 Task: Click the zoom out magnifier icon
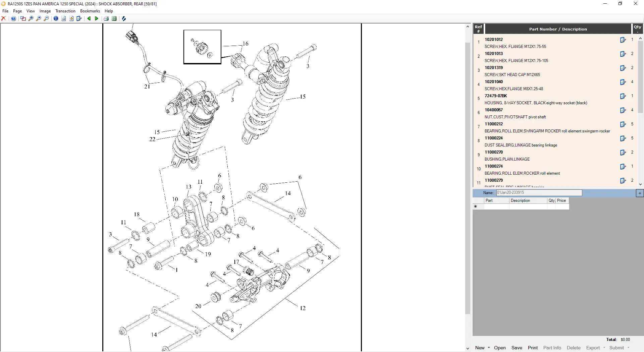(46, 19)
